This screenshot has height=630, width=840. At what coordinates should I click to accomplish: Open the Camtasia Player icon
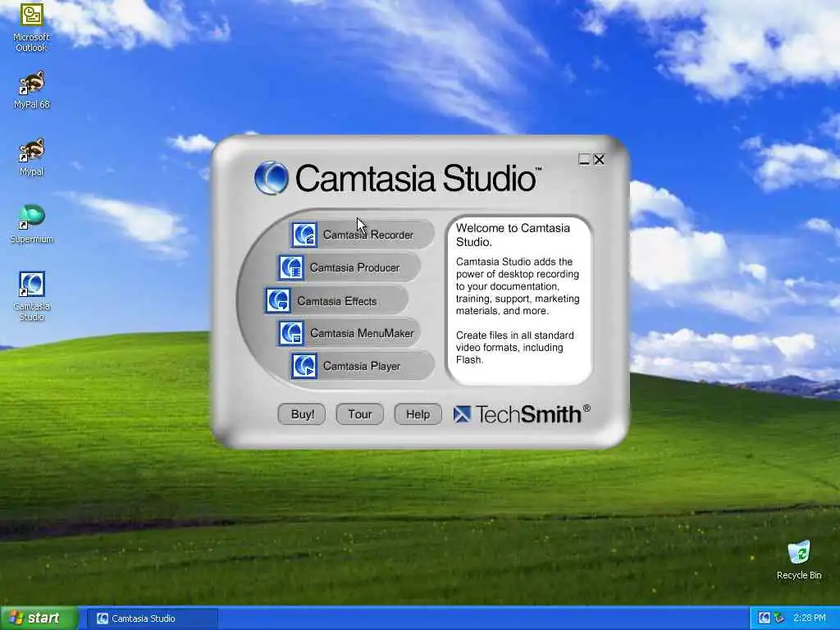click(304, 366)
